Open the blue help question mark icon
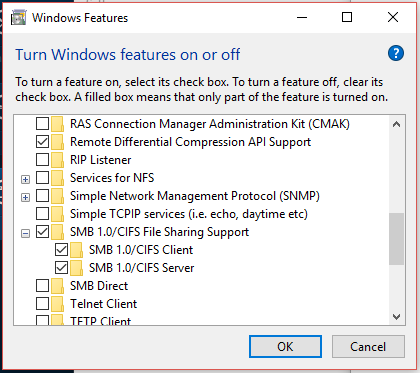This screenshot has height=373, width=420. pos(396,53)
